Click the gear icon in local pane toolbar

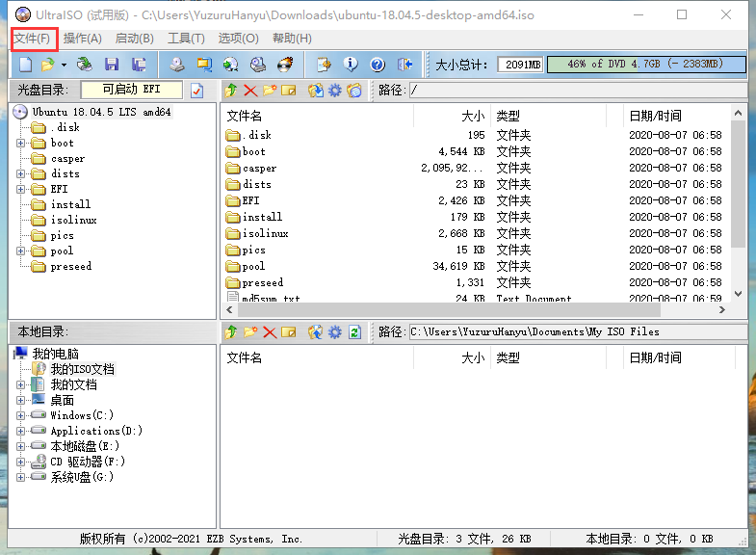coord(335,331)
